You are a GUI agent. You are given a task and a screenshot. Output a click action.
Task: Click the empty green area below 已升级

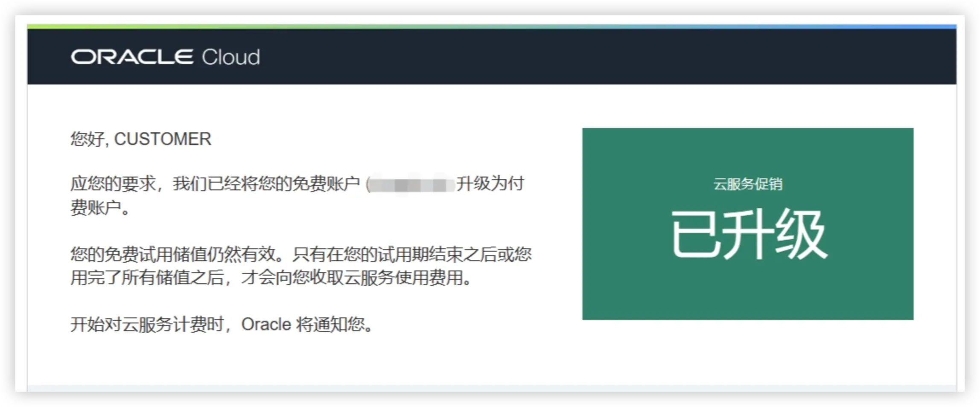[x=748, y=292]
